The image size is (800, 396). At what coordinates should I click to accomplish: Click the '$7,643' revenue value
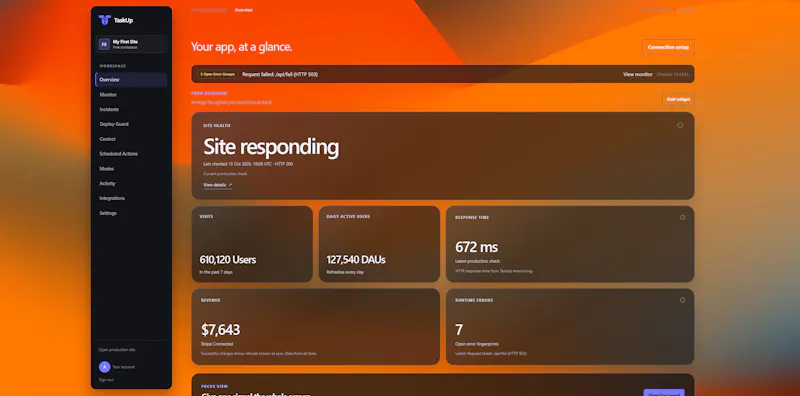(220, 330)
